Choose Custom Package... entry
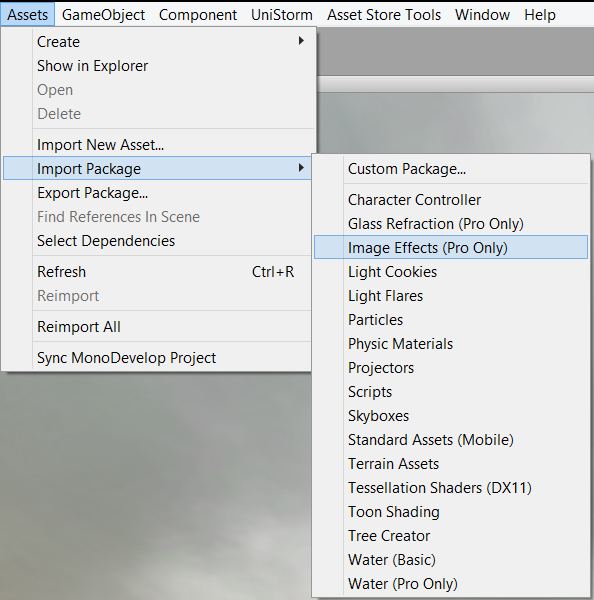The image size is (594, 600). (x=451, y=169)
